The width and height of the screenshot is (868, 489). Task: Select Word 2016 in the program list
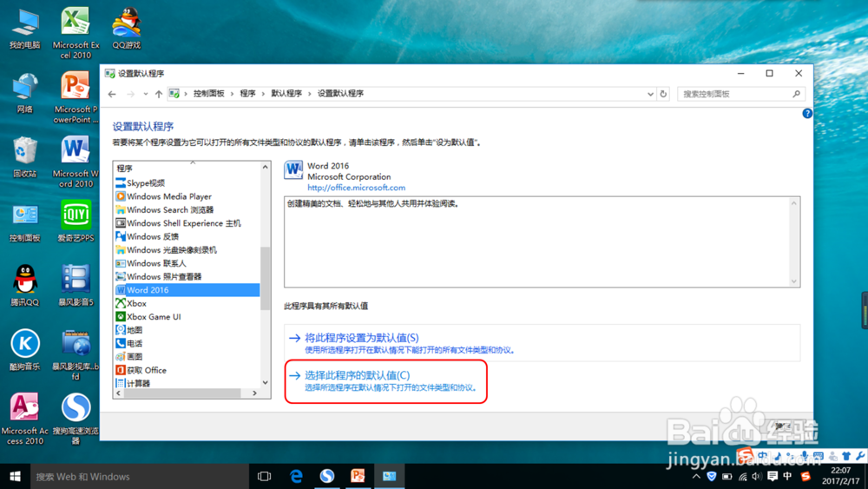[x=187, y=289]
